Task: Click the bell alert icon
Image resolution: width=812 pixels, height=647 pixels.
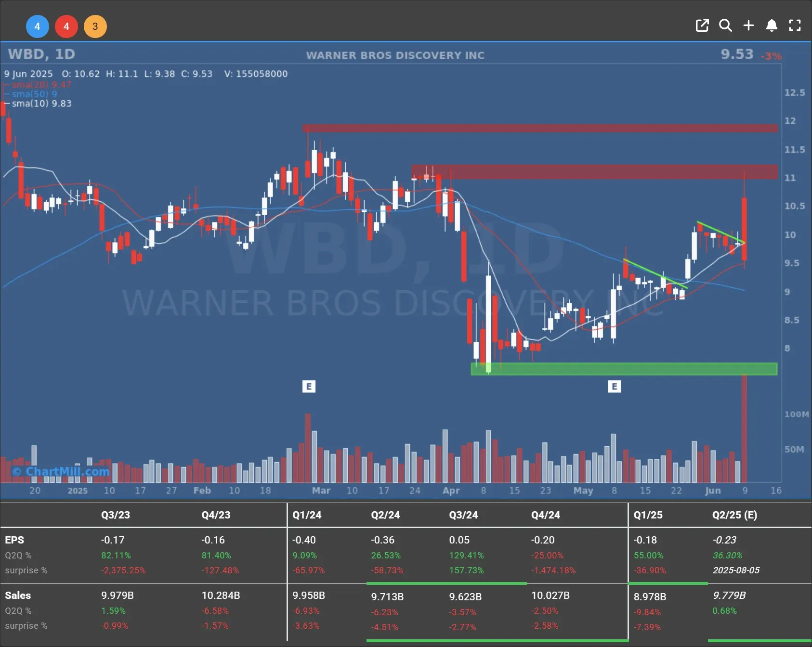Action: click(772, 26)
